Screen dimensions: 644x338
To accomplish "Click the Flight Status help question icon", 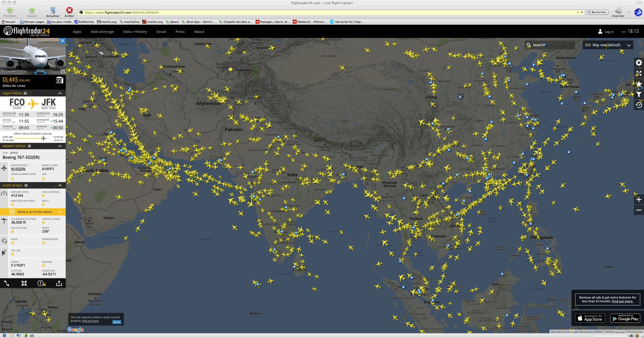I will (x=25, y=93).
